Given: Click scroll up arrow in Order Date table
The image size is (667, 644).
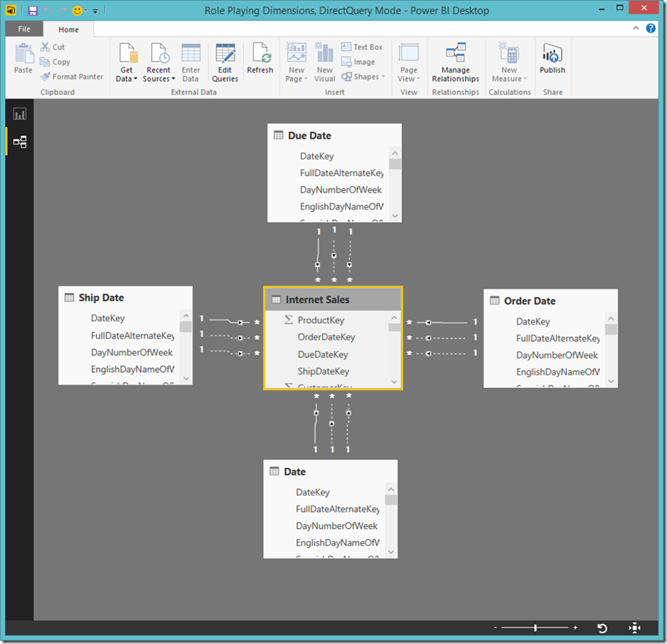Looking at the screenshot, I should 611,319.
